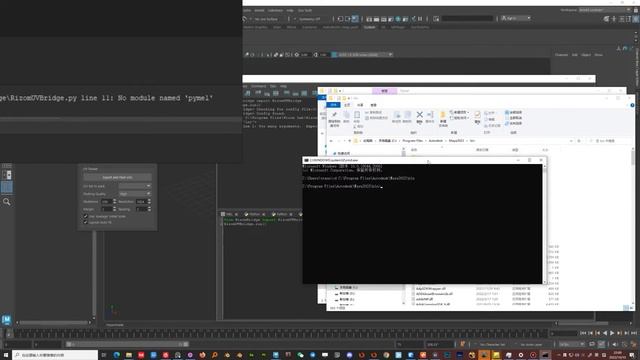Screen dimensions: 640x360
Task: Play backward on Maya timeline
Action: 605,333
